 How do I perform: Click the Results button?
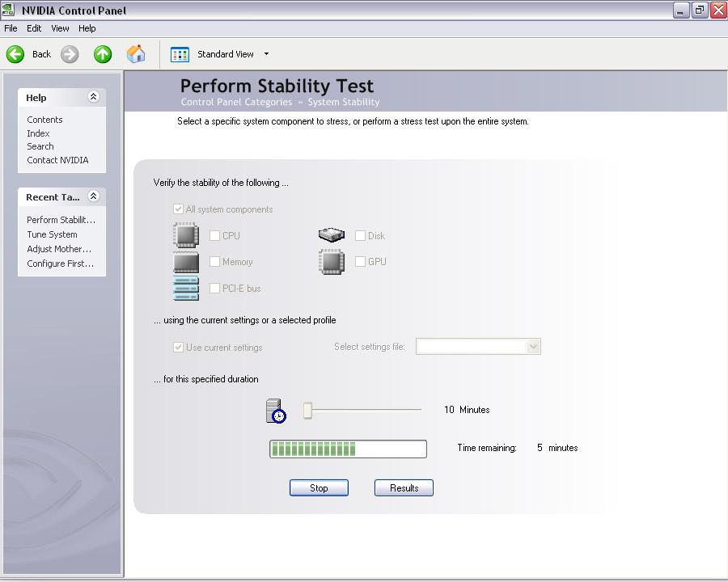[x=404, y=487]
